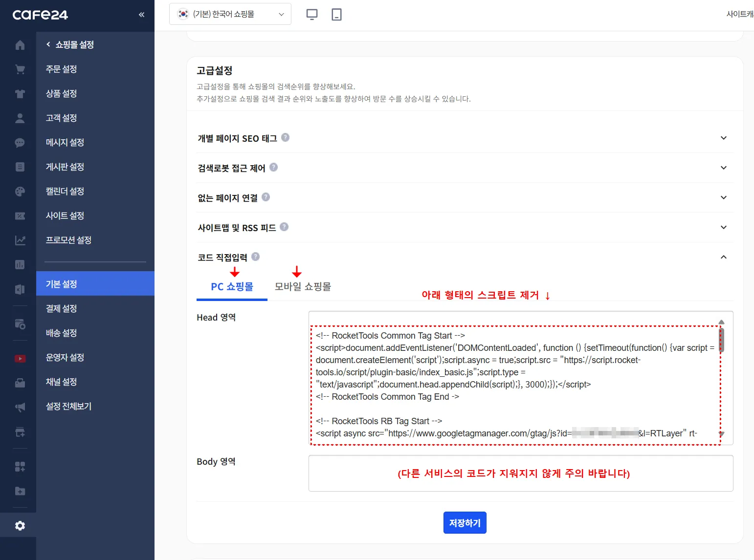This screenshot has height=560, width=754.
Task: Click the line chart statistics icon
Action: (x=20, y=240)
